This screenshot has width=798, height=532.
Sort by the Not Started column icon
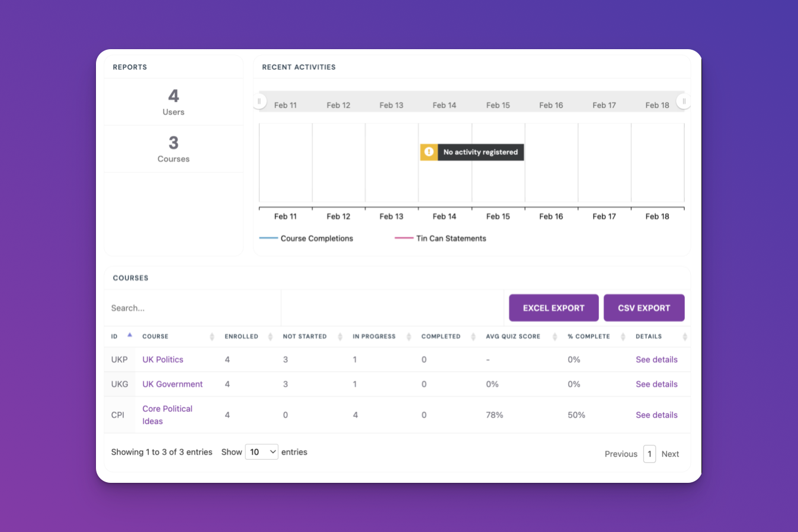[340, 336]
